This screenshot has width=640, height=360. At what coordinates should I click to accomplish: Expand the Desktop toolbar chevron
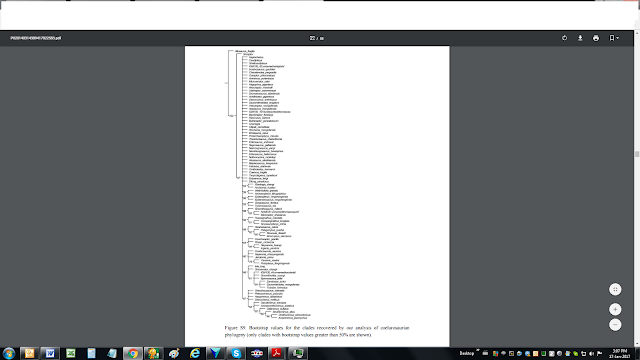[478, 350]
